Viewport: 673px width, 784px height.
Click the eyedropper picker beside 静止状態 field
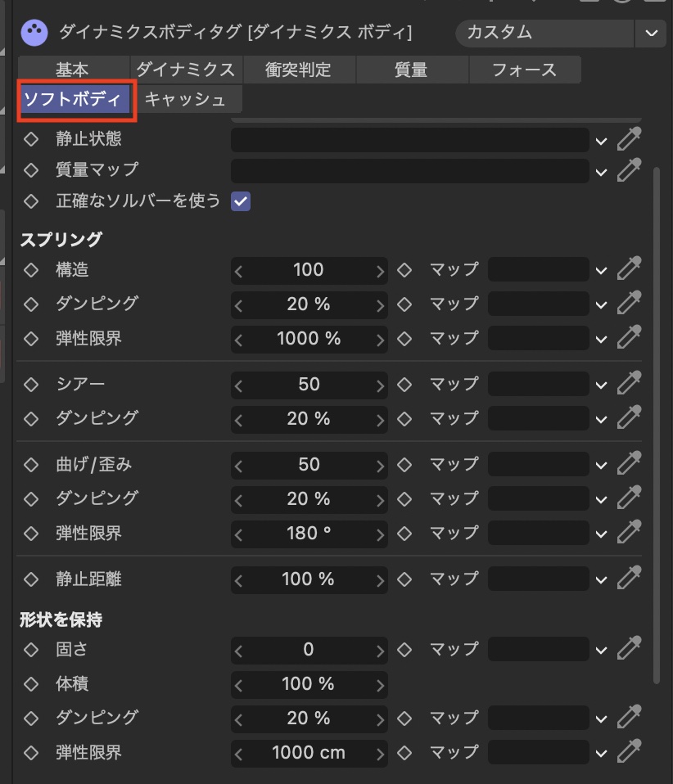pyautogui.click(x=629, y=140)
